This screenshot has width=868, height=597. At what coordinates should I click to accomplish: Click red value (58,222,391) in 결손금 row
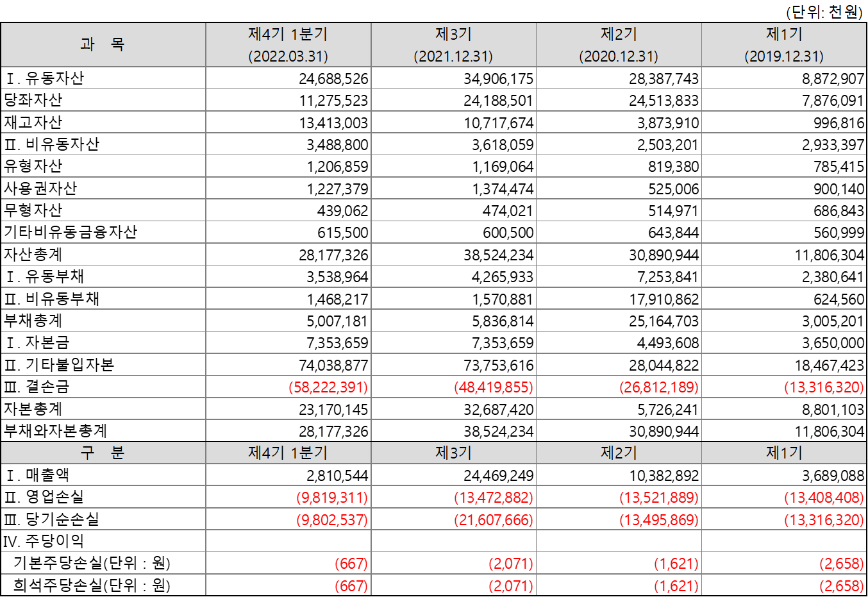(328, 387)
